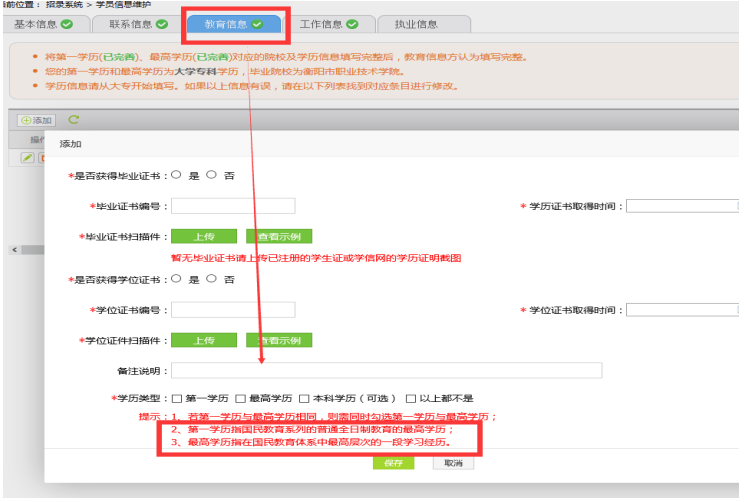Select 否 for 是否获得毕业证书
Viewport: 748px width, 502px height.
point(211,174)
